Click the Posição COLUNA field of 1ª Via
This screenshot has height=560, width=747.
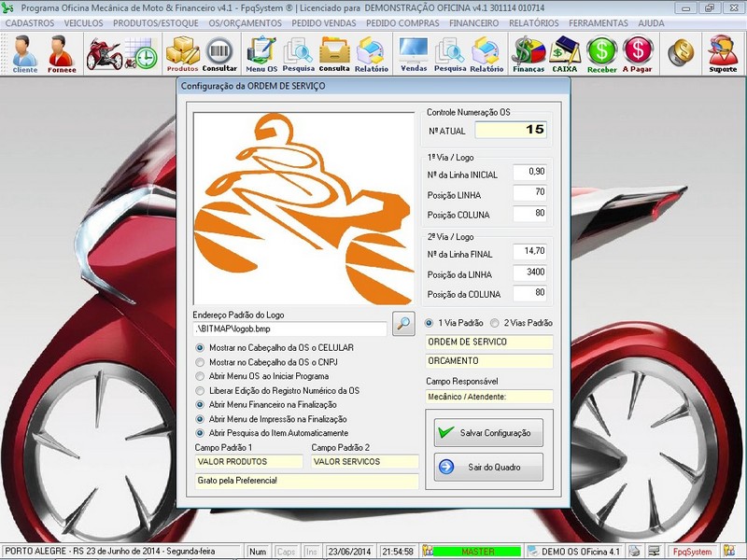click(x=529, y=215)
